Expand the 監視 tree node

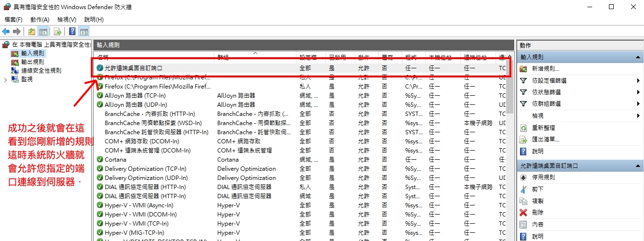(6, 79)
